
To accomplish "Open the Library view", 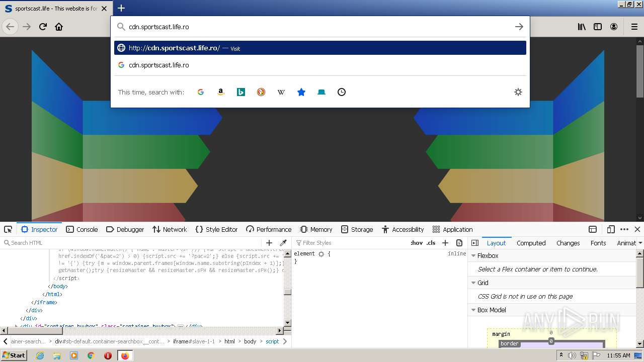I will [x=582, y=27].
